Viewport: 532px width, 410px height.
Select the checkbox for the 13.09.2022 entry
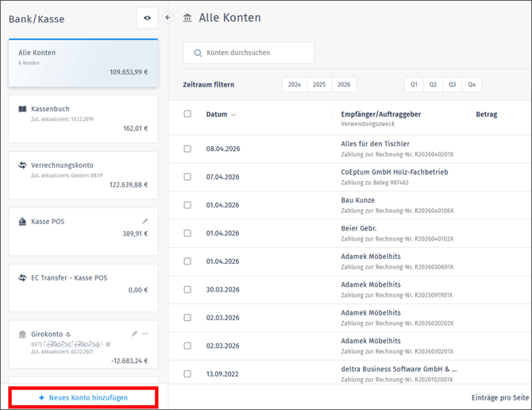pyautogui.click(x=187, y=373)
